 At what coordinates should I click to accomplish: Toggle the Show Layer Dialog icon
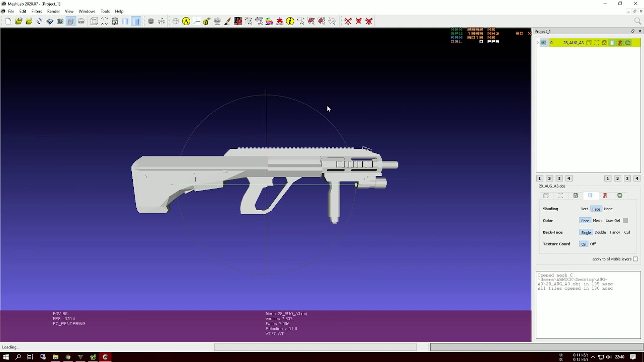70,21
